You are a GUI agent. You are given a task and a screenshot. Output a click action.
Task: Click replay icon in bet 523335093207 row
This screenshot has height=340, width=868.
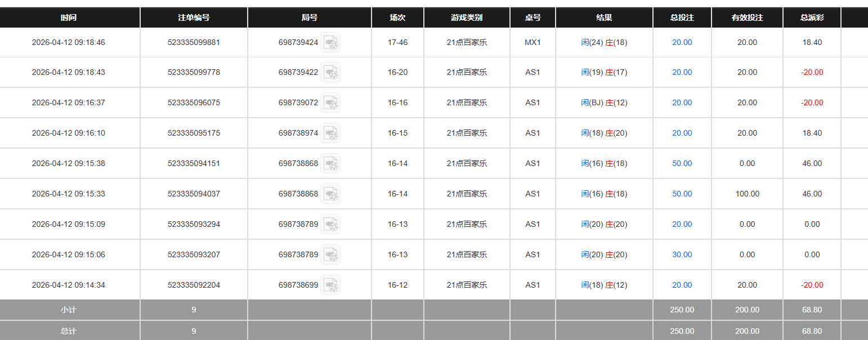330,255
